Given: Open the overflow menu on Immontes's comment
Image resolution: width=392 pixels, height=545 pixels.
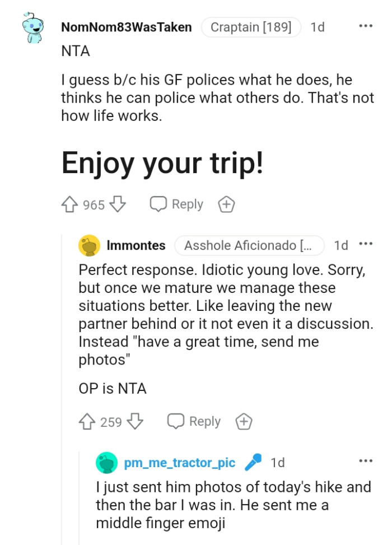Looking at the screenshot, I should tap(365, 244).
